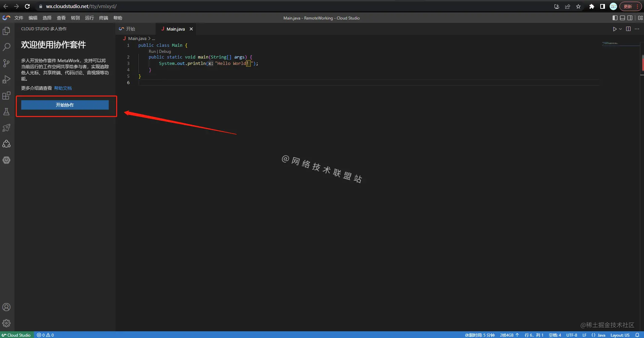Image resolution: width=644 pixels, height=338 pixels.
Task: Open the 查看 menu
Action: (x=61, y=18)
